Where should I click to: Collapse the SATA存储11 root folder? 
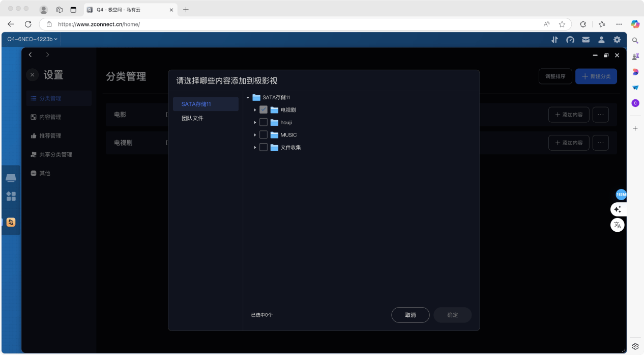click(x=247, y=98)
